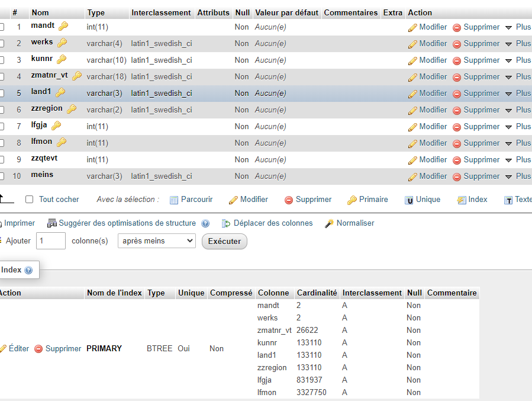Click the Type column header
This screenshot has width=532, height=401.
click(x=95, y=12)
